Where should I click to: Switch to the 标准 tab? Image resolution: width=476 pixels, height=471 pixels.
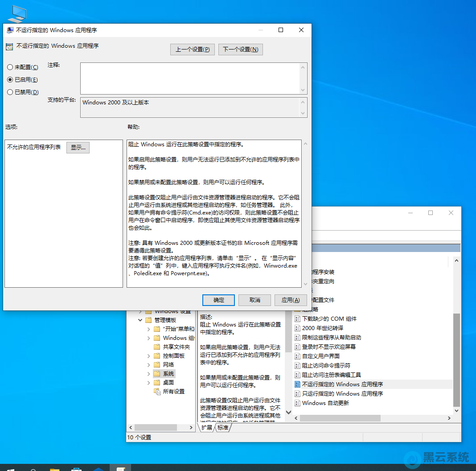223,427
